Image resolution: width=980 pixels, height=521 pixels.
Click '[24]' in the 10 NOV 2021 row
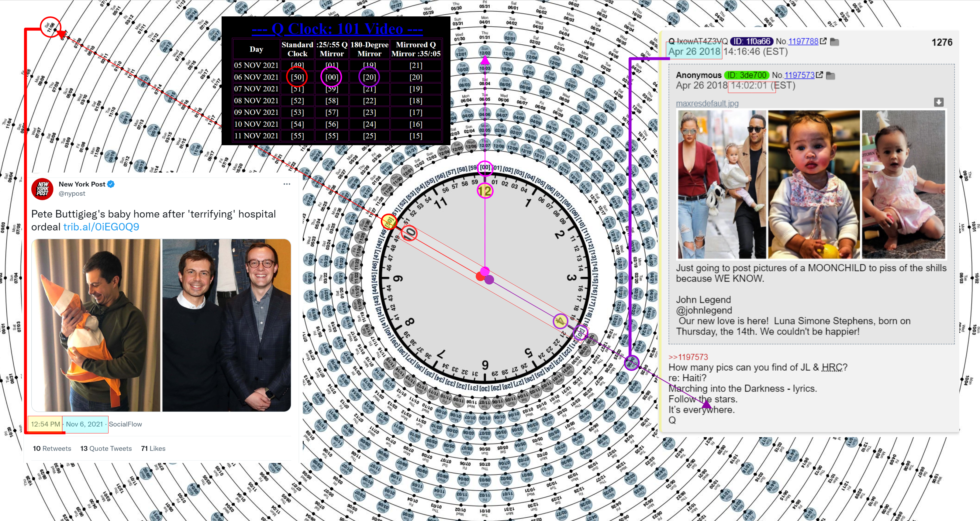coord(369,124)
